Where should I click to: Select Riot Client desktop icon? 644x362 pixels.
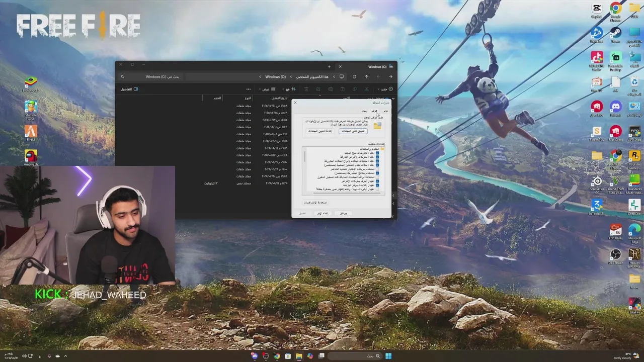point(615,133)
